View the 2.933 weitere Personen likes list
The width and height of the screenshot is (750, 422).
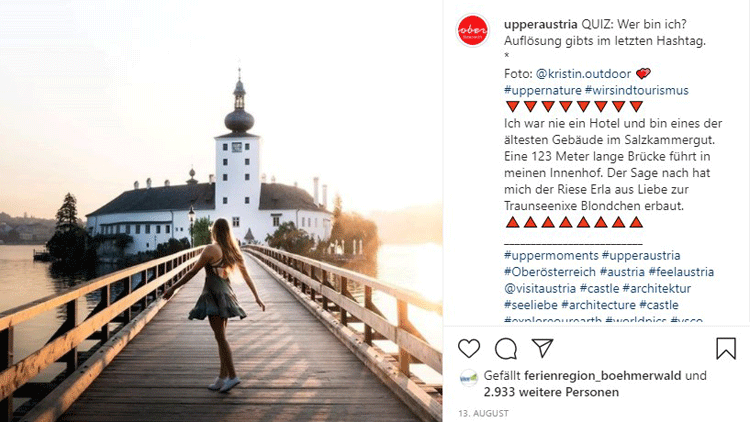point(551,392)
